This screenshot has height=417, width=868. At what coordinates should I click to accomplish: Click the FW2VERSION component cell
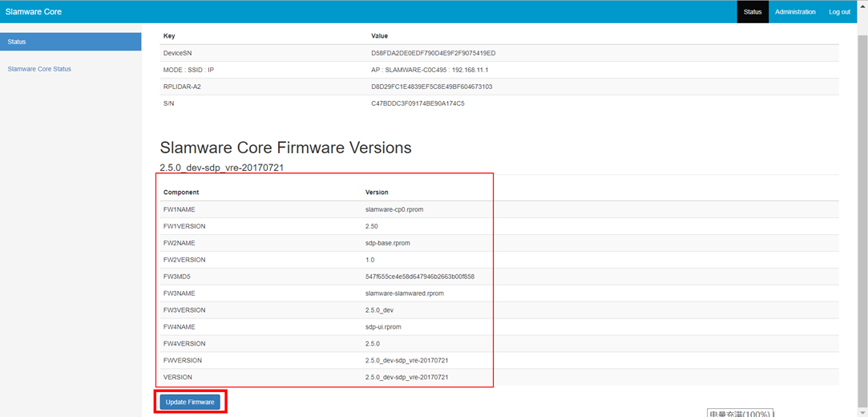click(x=184, y=259)
